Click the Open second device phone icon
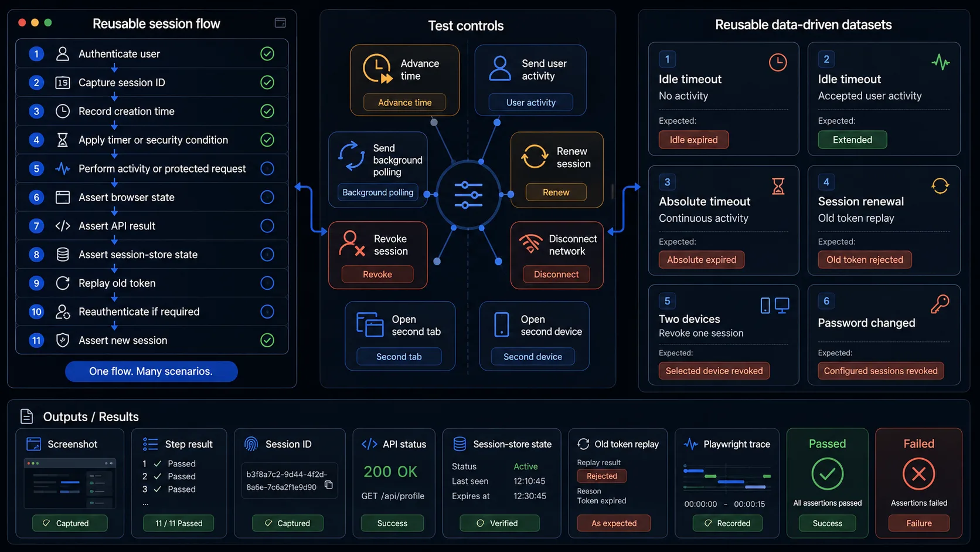The height and width of the screenshot is (552, 980). coord(502,324)
